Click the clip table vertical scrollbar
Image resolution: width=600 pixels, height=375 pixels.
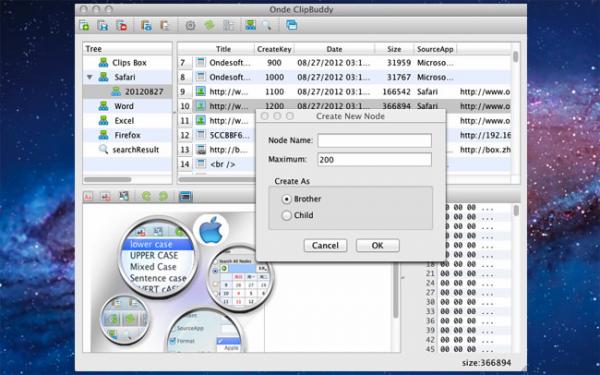(515, 57)
